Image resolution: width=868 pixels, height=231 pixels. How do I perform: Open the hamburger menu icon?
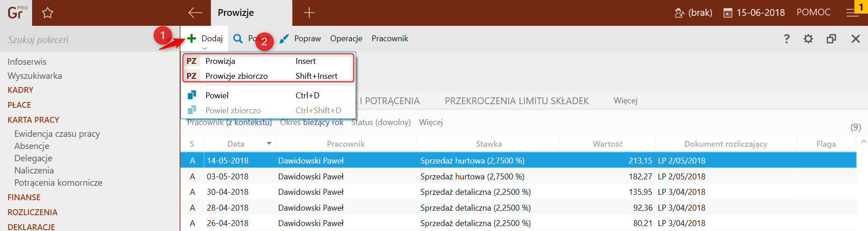[x=852, y=13]
